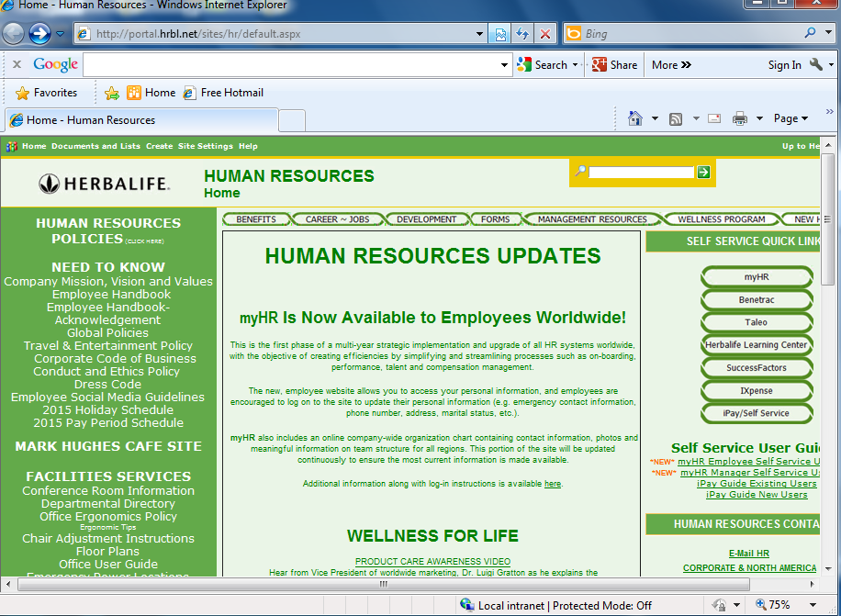This screenshot has width=841, height=616.
Task: Click the Print printer icon
Action: tap(740, 118)
